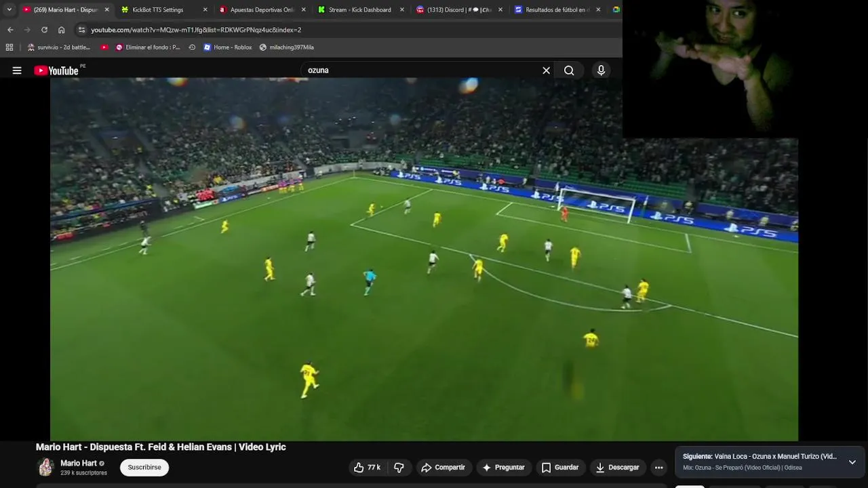The height and width of the screenshot is (488, 868).
Task: Open the tab search dropdown arrow
Action: pos(9,9)
